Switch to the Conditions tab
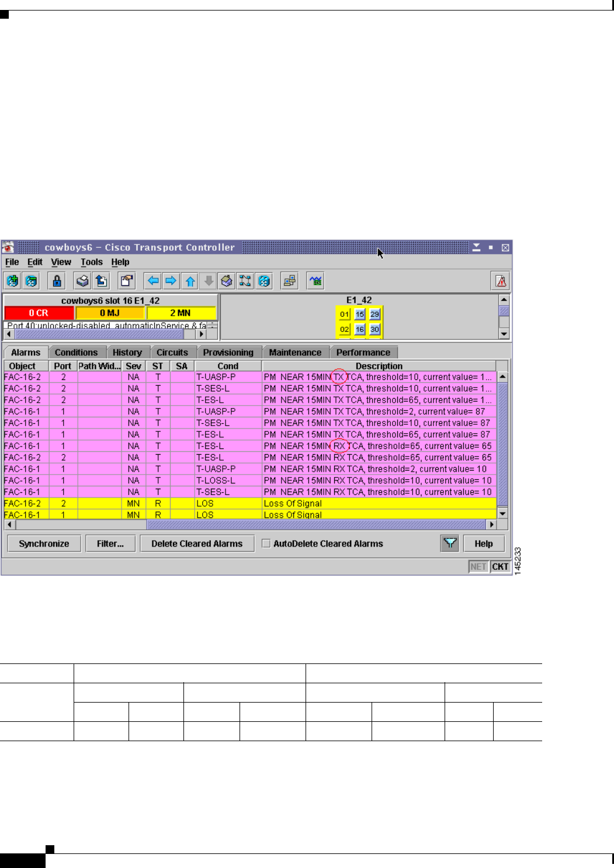 pos(77,352)
